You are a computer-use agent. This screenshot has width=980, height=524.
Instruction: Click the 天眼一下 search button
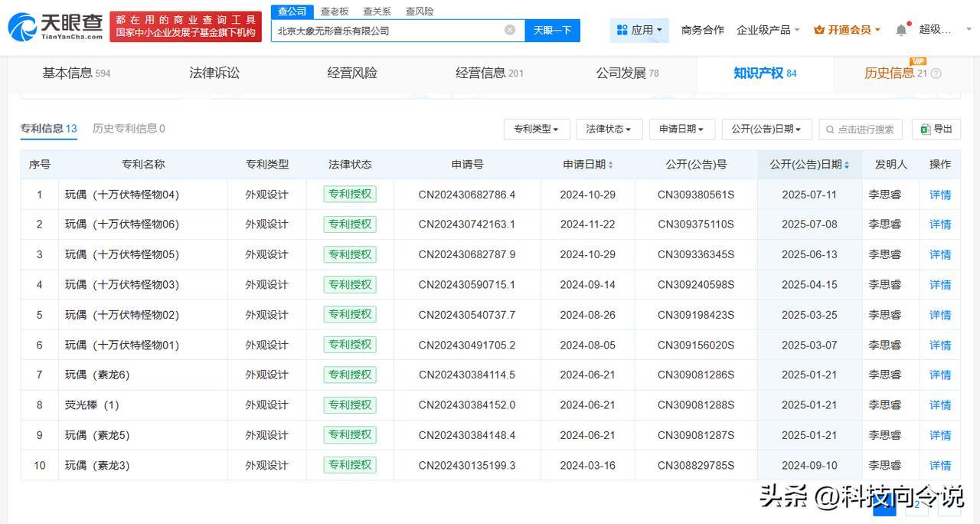pos(553,30)
